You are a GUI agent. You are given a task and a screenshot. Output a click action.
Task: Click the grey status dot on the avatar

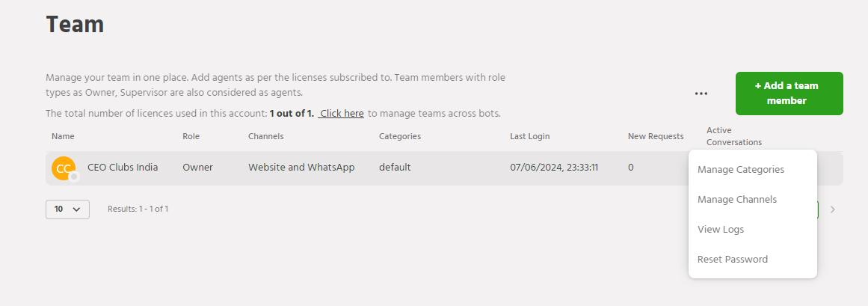[74, 177]
